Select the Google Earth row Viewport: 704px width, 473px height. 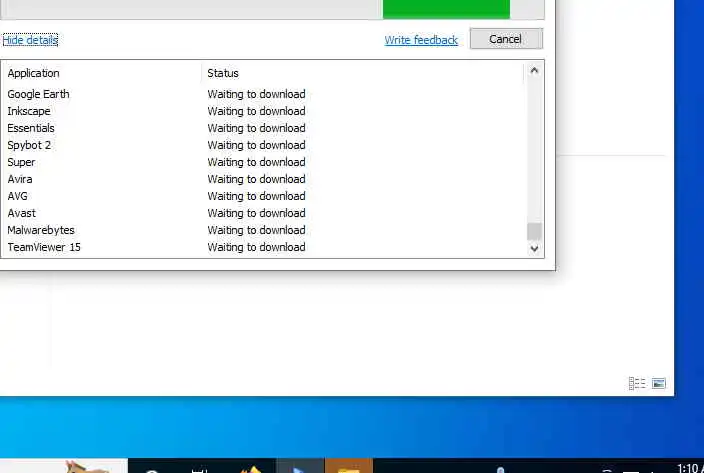[264, 94]
